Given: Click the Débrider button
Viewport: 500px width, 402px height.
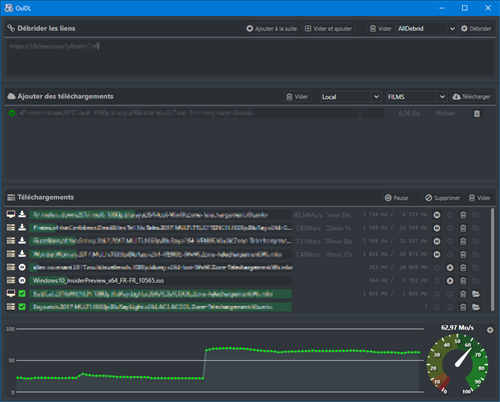Looking at the screenshot, I should (476, 29).
